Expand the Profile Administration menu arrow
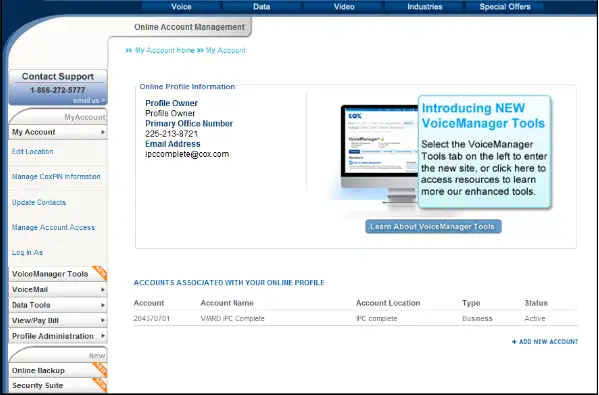The width and height of the screenshot is (599, 395). tap(103, 336)
